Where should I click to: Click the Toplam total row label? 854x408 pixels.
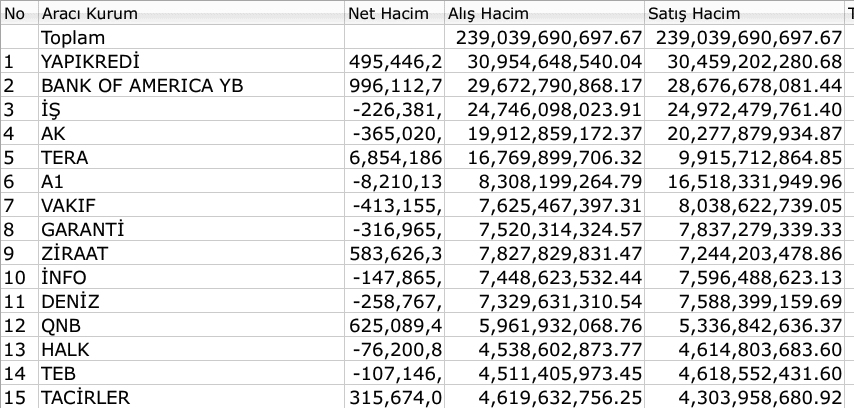tap(73, 38)
